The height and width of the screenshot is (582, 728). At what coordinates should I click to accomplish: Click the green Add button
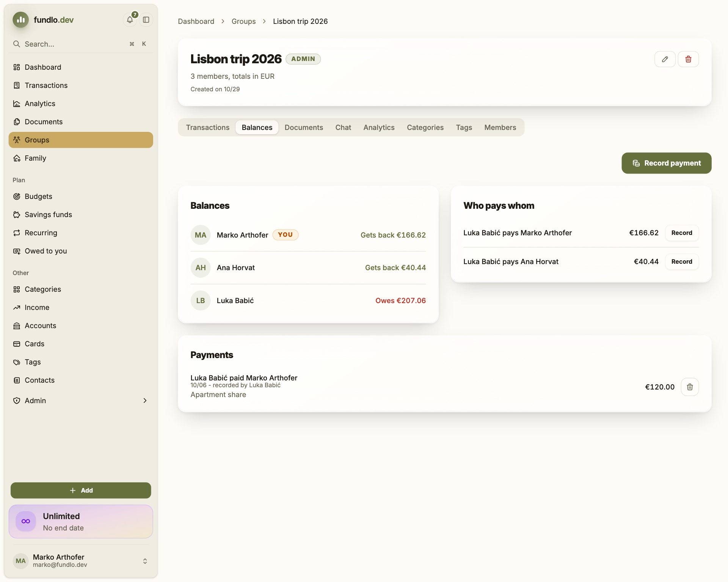click(81, 490)
